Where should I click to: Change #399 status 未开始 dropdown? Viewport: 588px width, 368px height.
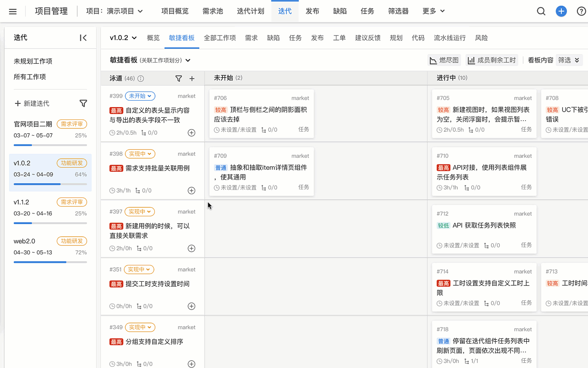[x=140, y=96]
